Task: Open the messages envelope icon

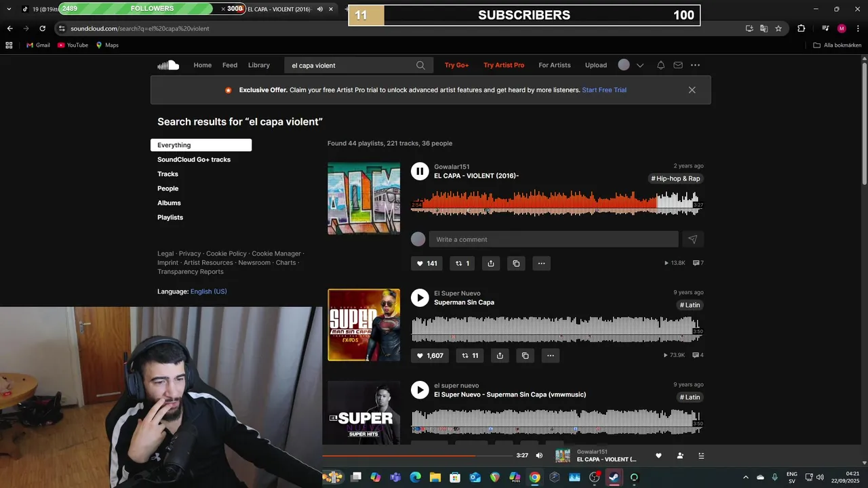Action: [678, 65]
